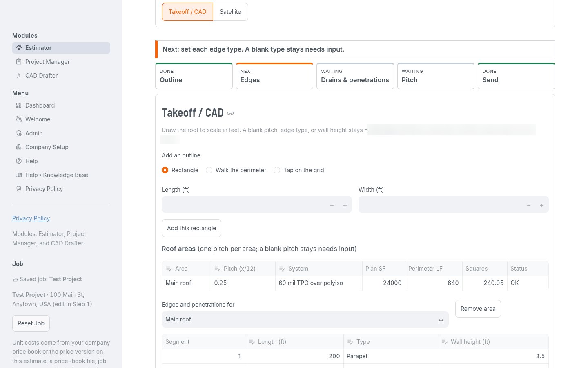Screen dimensions: 588x368
Task: Open the Pitch step tab
Action: [436, 76]
